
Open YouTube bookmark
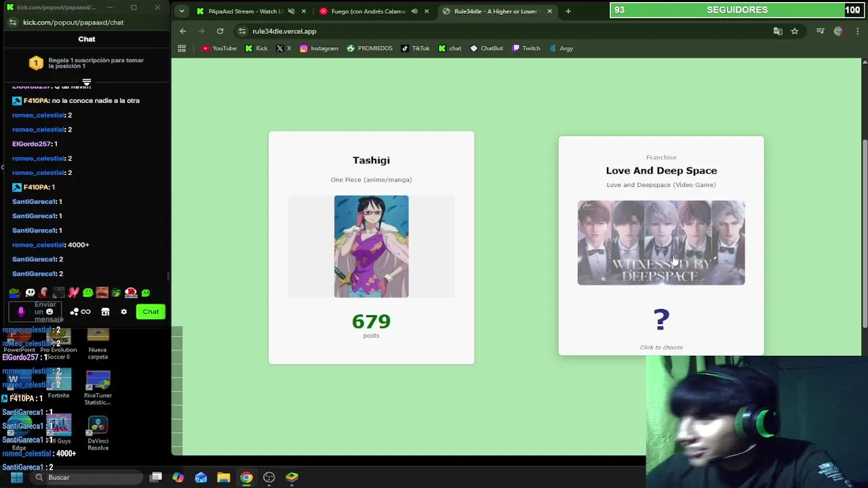(219, 48)
